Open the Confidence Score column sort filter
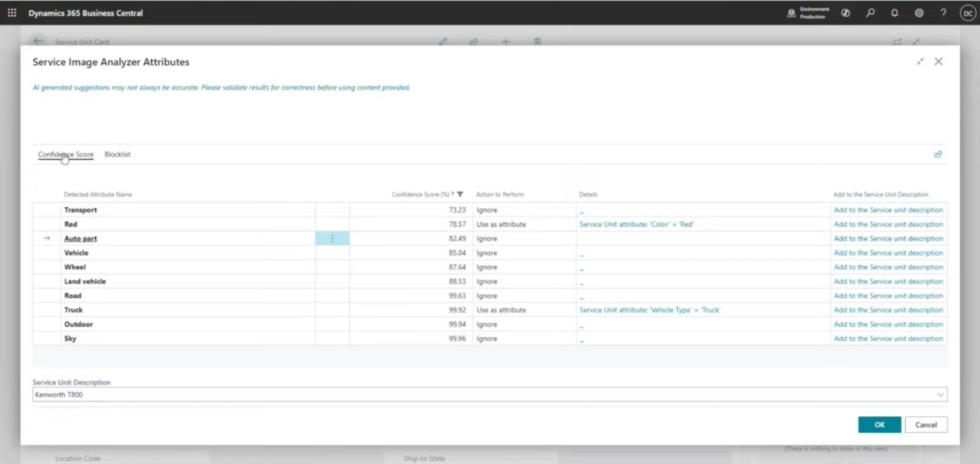 tap(460, 194)
